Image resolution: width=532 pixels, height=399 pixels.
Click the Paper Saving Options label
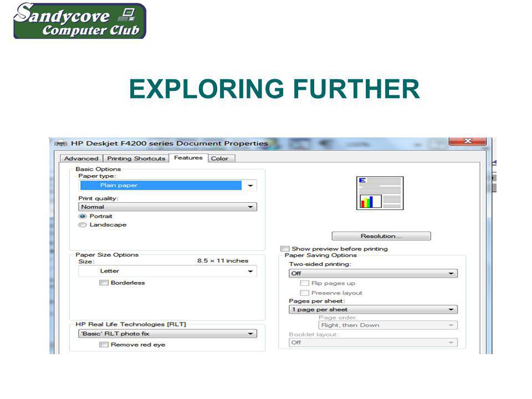[321, 255]
